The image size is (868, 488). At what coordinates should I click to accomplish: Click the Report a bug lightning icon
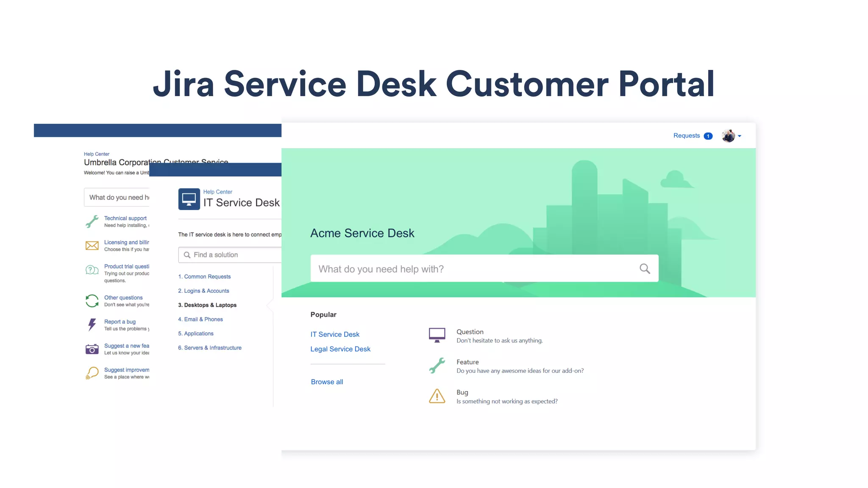pos(92,325)
